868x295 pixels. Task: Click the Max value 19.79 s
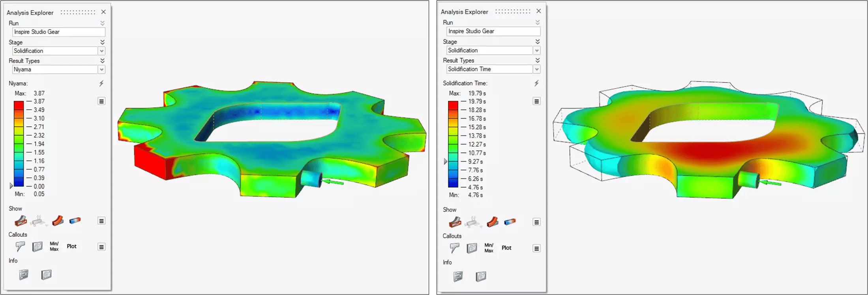477,93
